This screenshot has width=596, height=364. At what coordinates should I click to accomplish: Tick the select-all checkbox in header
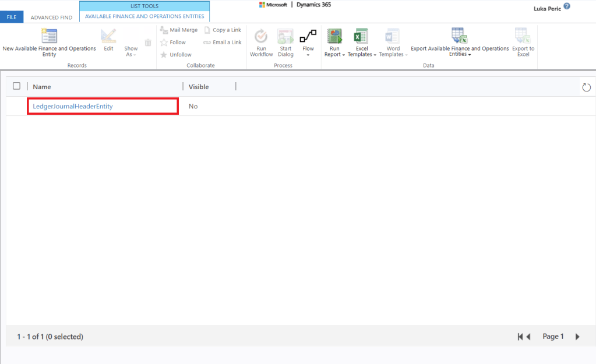pyautogui.click(x=16, y=86)
